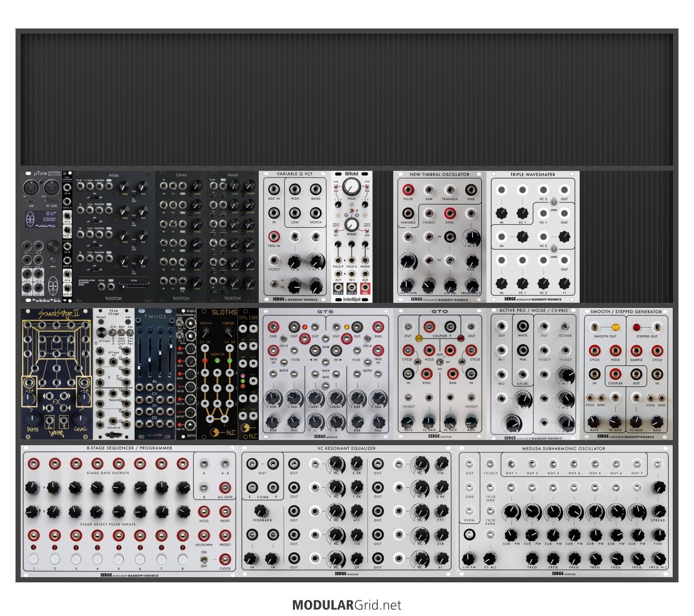Adjust the FREQ ALL knob on Medusa
This screenshot has height=616, width=694.
click(658, 558)
